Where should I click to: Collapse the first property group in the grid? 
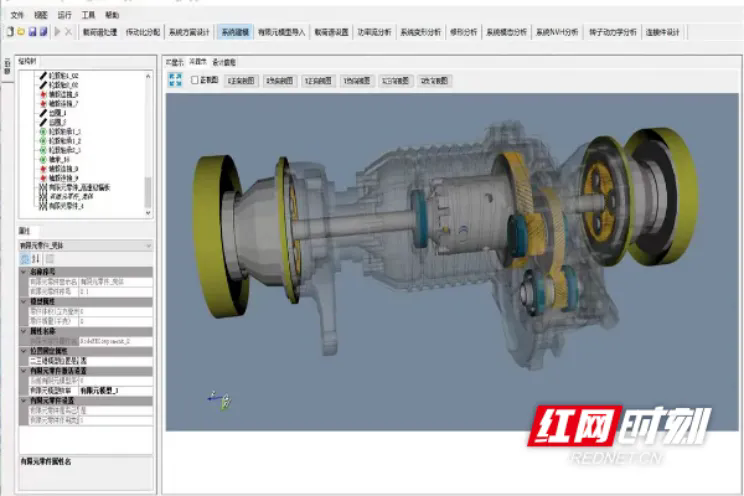coord(24,271)
